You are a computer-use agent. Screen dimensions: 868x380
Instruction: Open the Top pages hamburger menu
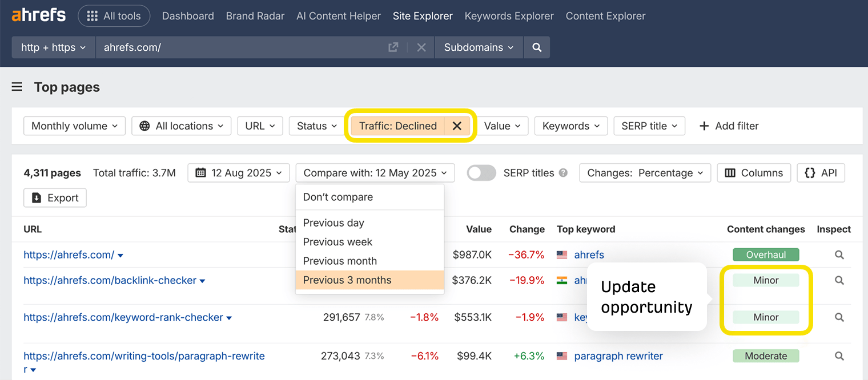point(17,87)
